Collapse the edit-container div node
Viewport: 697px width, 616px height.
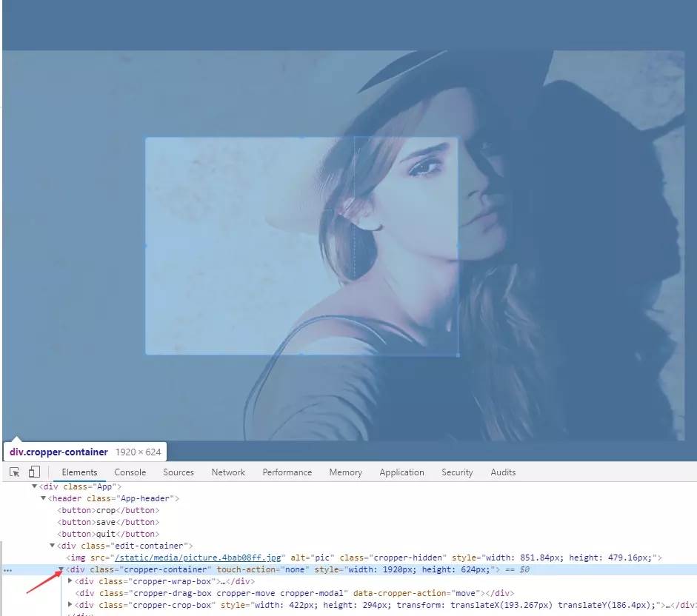pyautogui.click(x=52, y=546)
